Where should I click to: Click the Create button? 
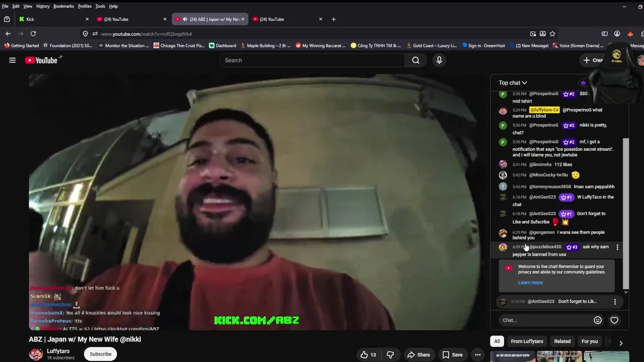pos(593,60)
